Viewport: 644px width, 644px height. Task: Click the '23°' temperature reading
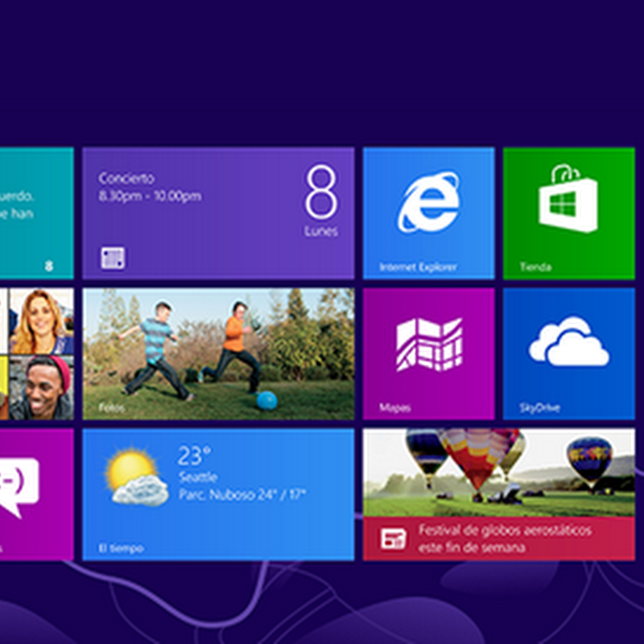click(194, 456)
